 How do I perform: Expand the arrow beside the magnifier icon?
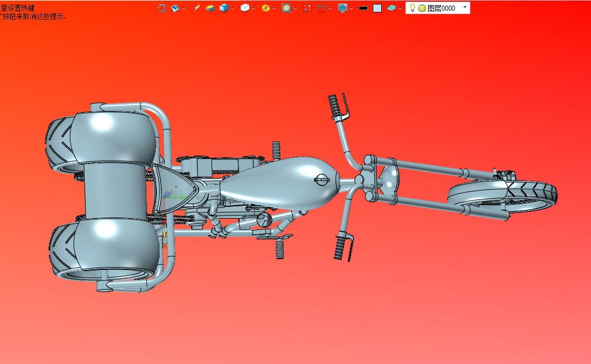(x=295, y=8)
